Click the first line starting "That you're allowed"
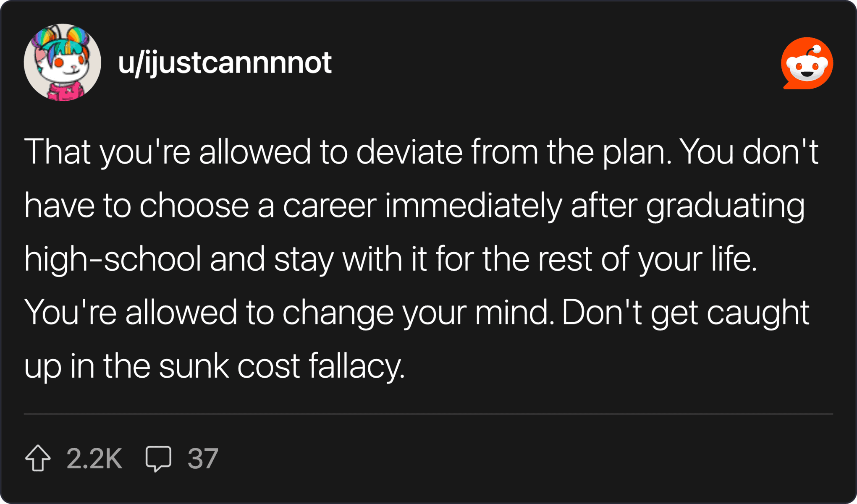Viewport: 857px width, 504px height. coord(420,151)
